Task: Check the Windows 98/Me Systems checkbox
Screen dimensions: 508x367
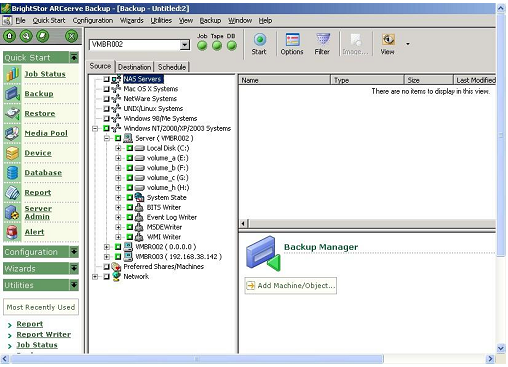Action: click(x=106, y=118)
